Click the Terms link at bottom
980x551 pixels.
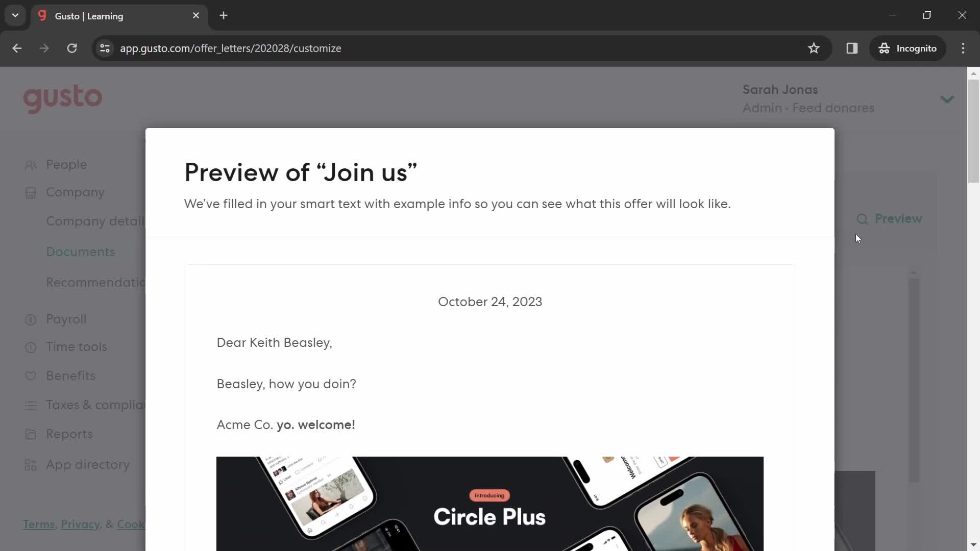pyautogui.click(x=38, y=524)
